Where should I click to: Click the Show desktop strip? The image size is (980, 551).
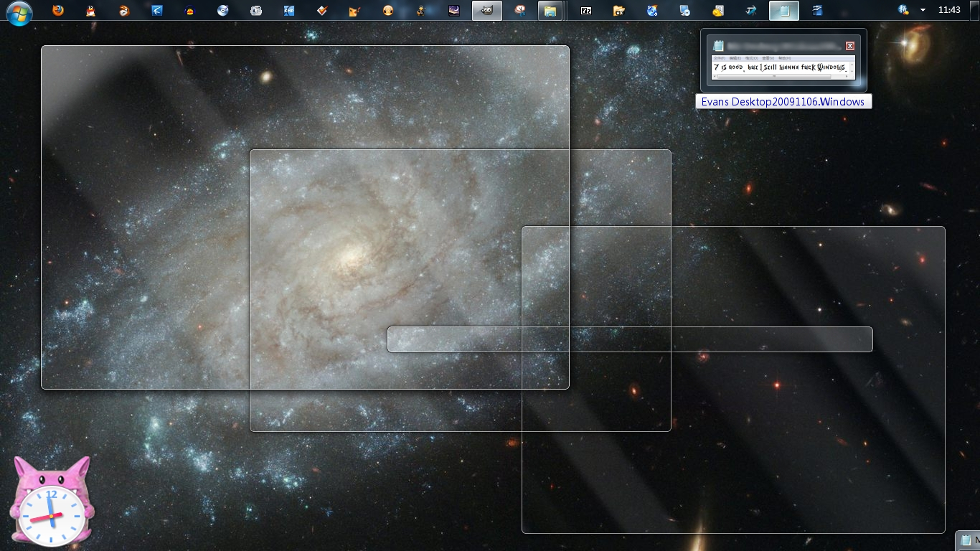click(974, 10)
